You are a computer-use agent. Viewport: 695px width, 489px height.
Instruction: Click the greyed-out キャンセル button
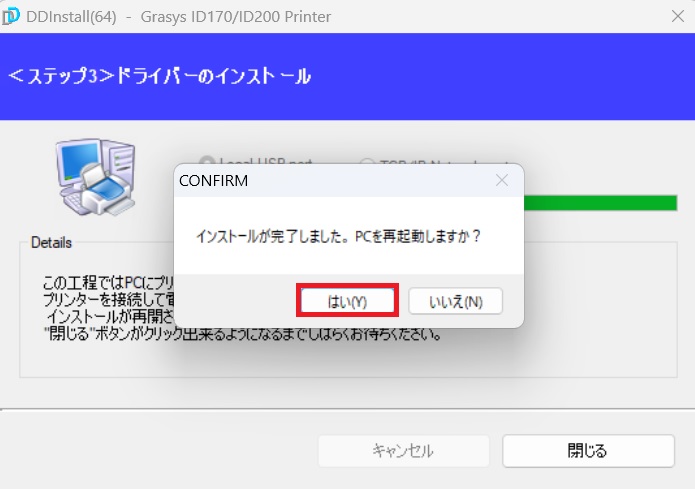coord(402,451)
